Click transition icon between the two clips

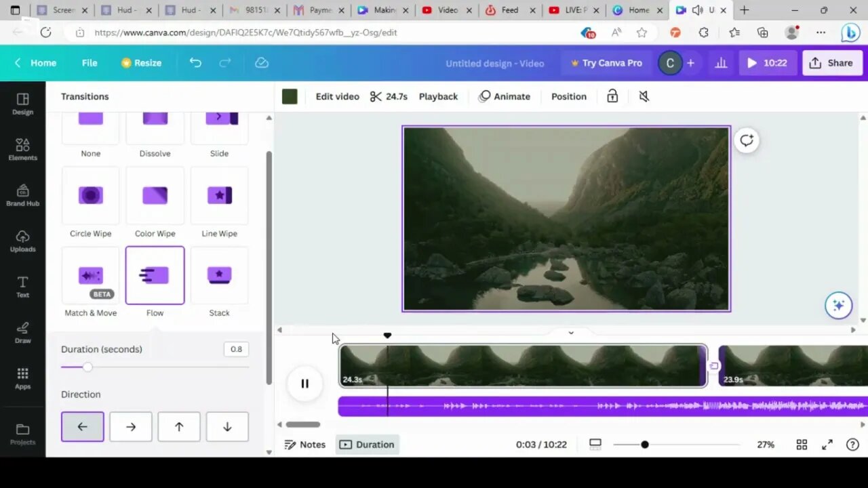(x=713, y=366)
